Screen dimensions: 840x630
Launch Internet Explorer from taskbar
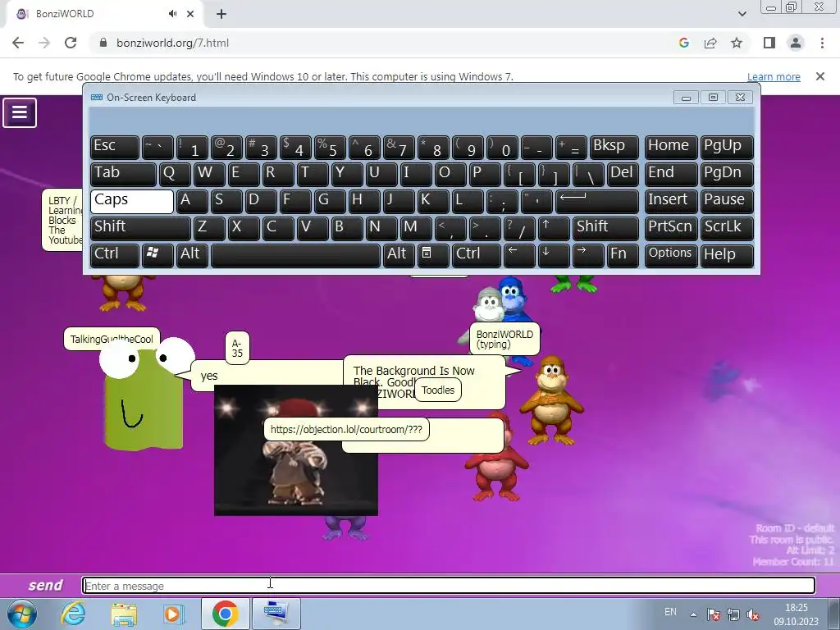[73, 614]
